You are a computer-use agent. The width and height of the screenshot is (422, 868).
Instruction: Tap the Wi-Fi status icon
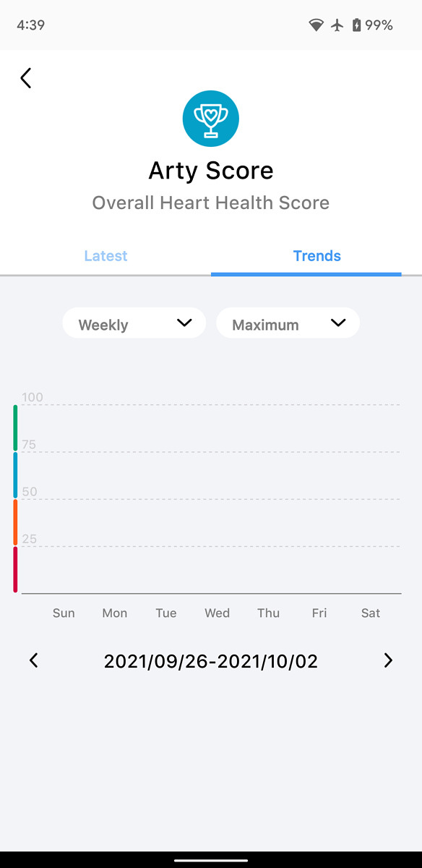(x=316, y=25)
